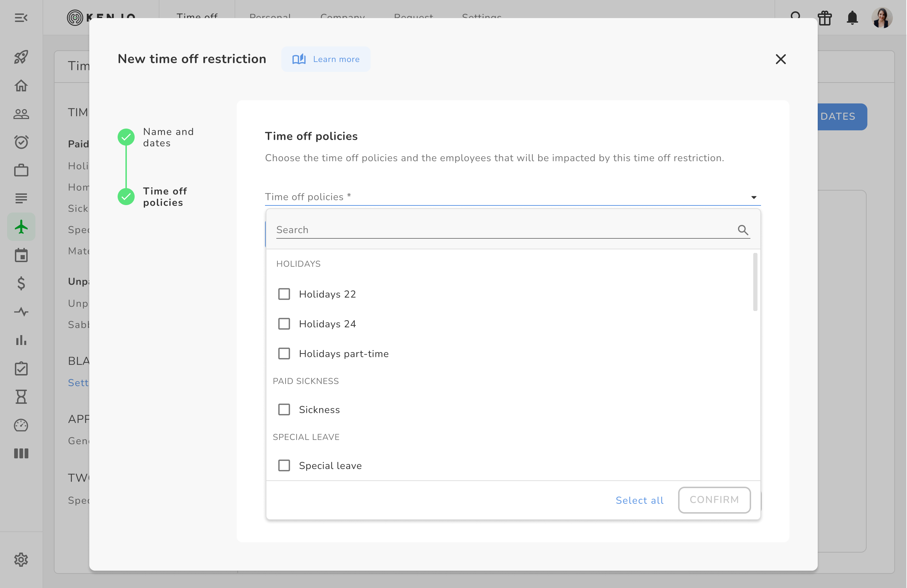Collapse sidebar with the menu toggle icon
The image size is (907, 588).
point(21,17)
